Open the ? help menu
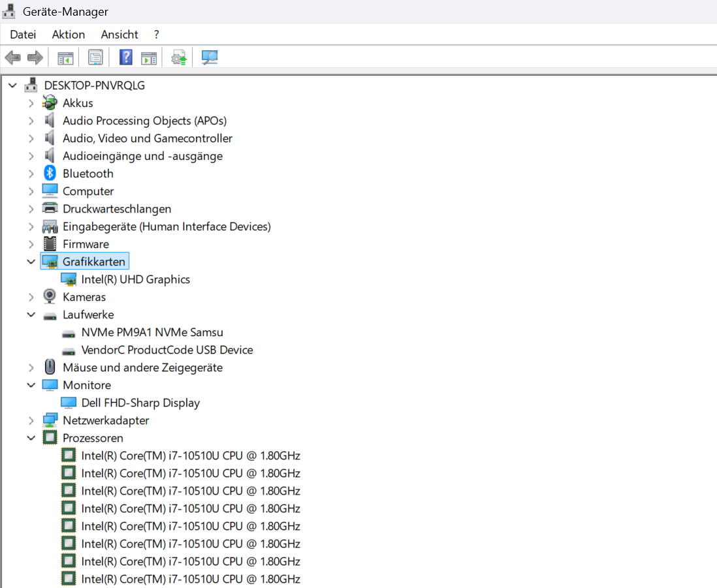 (156, 35)
